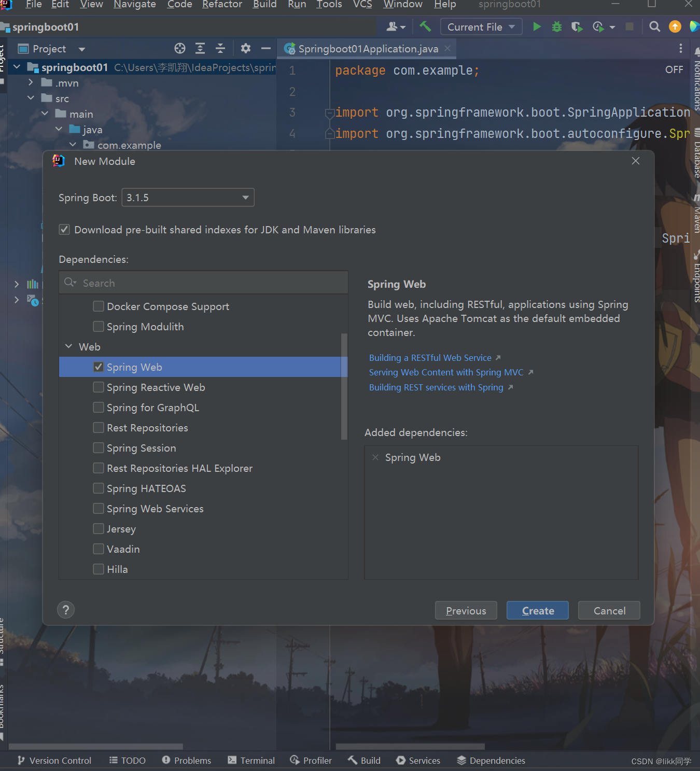Open Services tool window

[418, 760]
